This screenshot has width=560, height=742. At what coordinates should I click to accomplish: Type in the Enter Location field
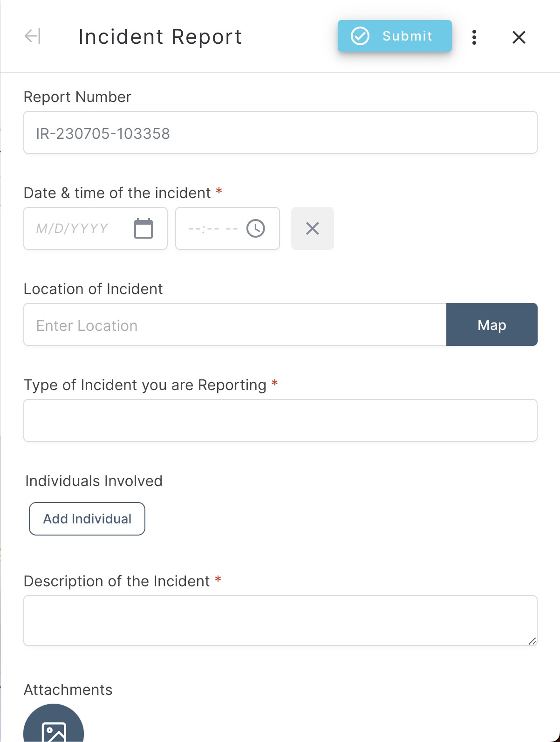click(x=235, y=325)
